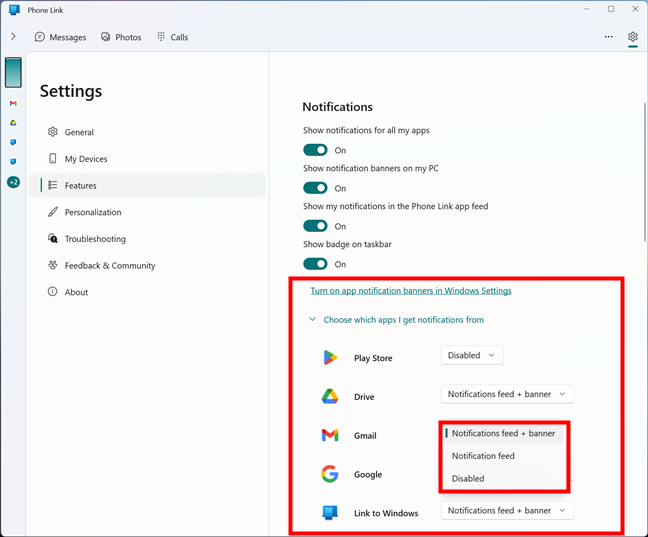Screen dimensions: 648x537
Task: Select the Features settings section
Action: pos(147,185)
